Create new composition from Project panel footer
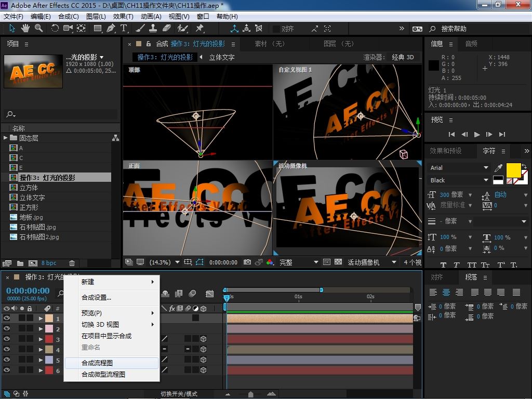Viewport: 532px width, 399px height. (33, 263)
